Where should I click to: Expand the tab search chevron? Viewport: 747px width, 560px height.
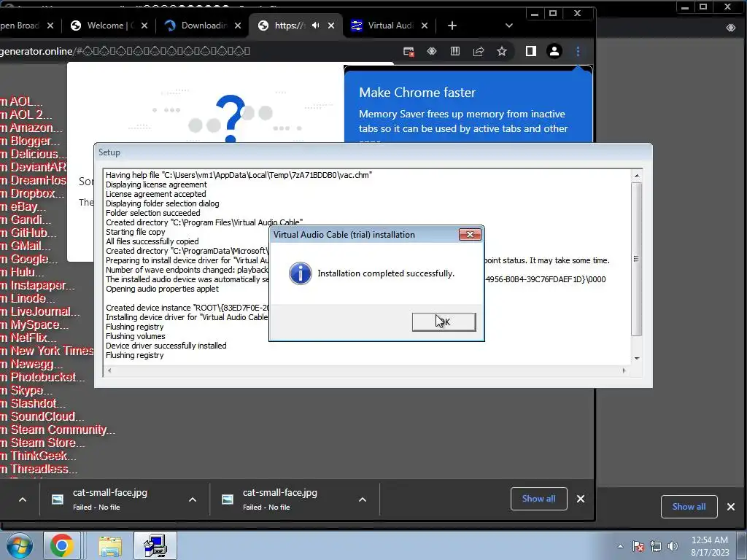(508, 26)
